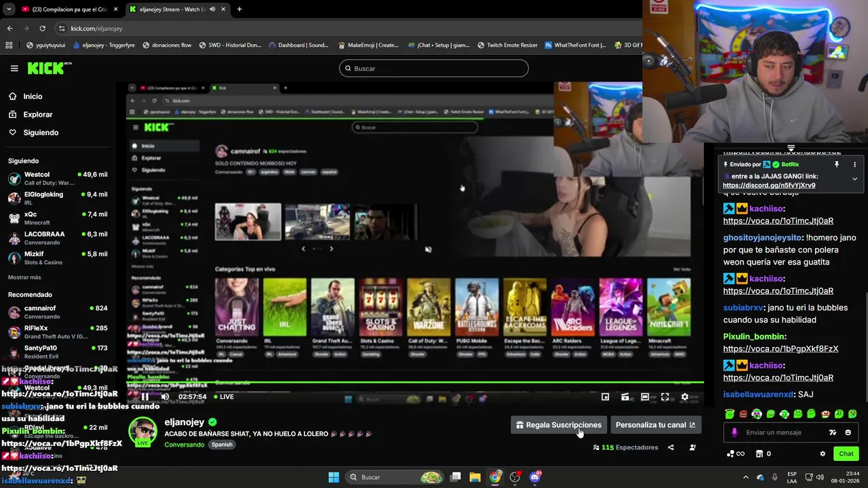Screen dimensions: 868x488
Task: Open camnairof in Recomendado list
Action: (x=58, y=312)
